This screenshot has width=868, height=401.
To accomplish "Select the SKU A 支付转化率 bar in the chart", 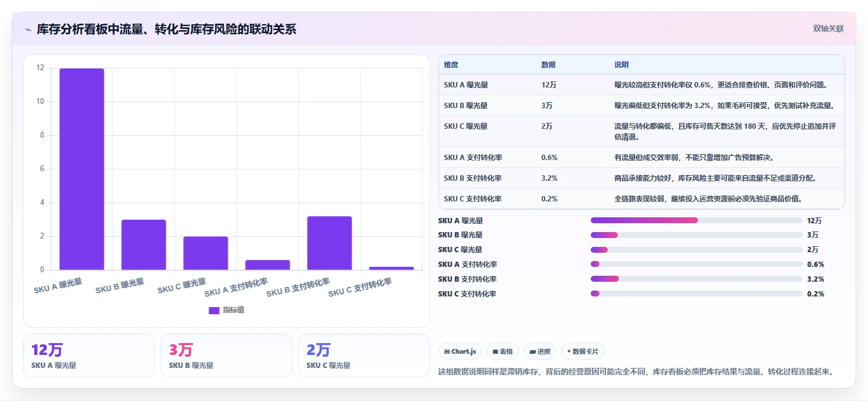I will tap(267, 265).
